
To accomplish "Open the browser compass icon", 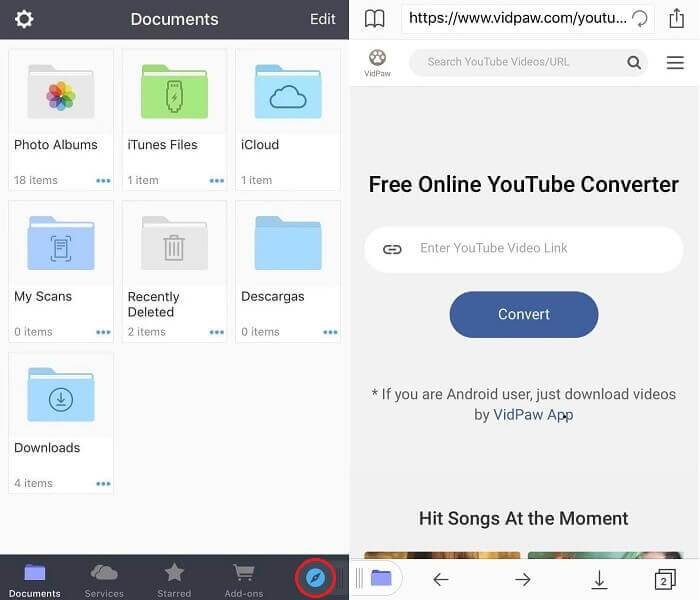I will point(315,578).
